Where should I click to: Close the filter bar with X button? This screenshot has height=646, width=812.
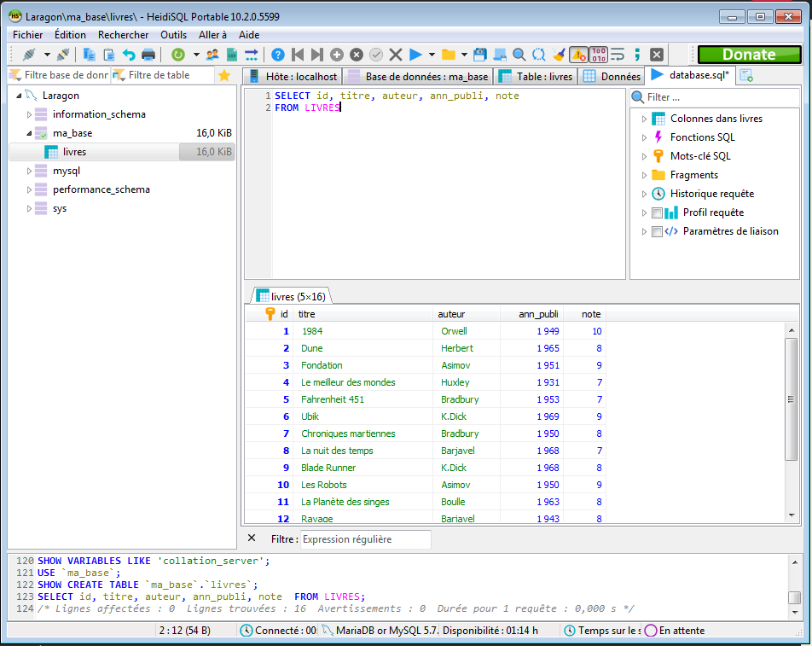pyautogui.click(x=252, y=538)
